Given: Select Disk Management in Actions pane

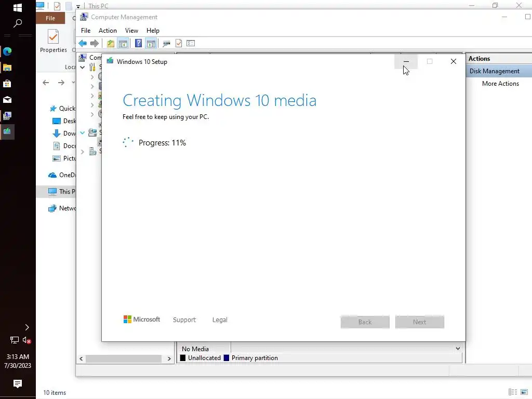Looking at the screenshot, I should (x=499, y=71).
